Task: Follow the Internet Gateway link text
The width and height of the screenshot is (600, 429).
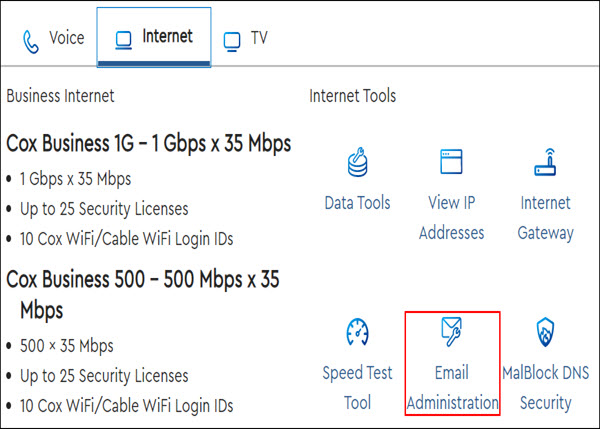Action: pyautogui.click(x=546, y=218)
